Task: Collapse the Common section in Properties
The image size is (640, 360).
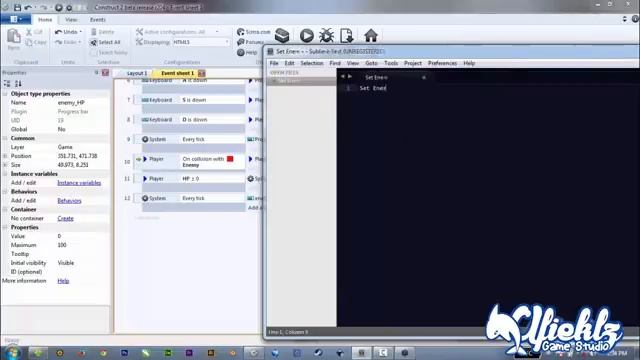Action: point(5,138)
